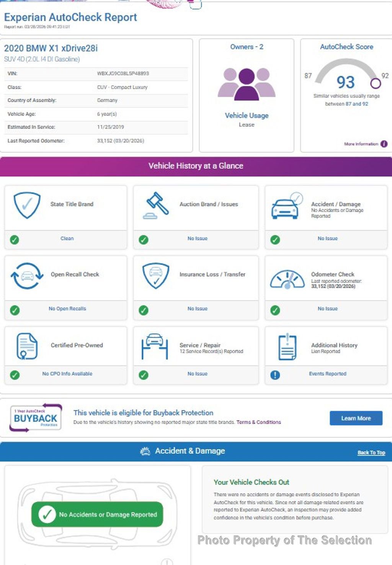Click the Additional History clipboard icon
This screenshot has height=565, width=392.
point(287,347)
